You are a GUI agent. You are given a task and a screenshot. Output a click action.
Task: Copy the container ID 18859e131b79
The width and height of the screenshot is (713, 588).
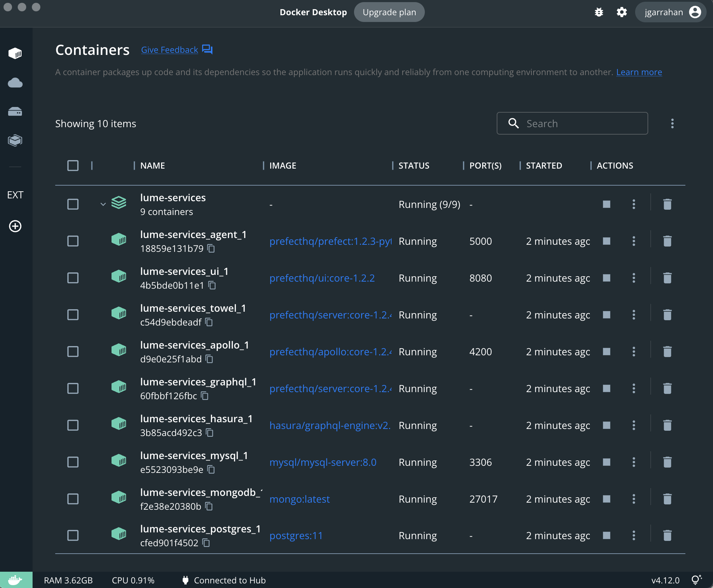[211, 248]
